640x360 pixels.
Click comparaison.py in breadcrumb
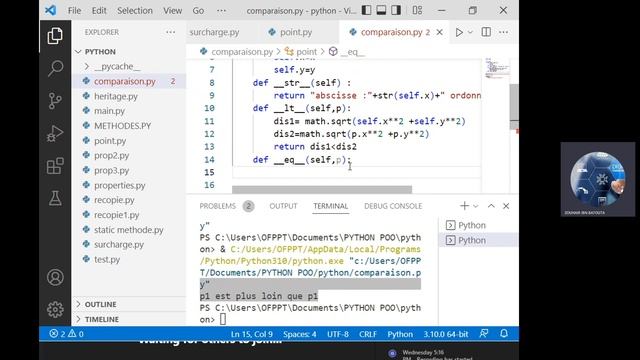(242, 52)
